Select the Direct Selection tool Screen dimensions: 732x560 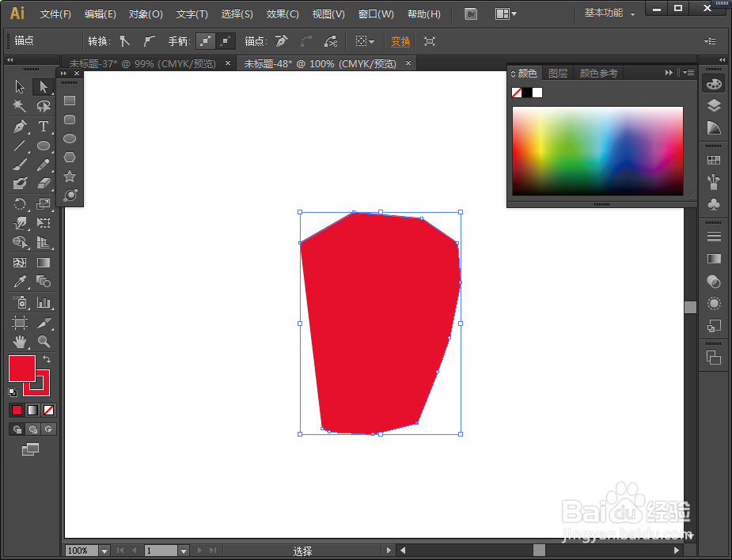pyautogui.click(x=43, y=87)
